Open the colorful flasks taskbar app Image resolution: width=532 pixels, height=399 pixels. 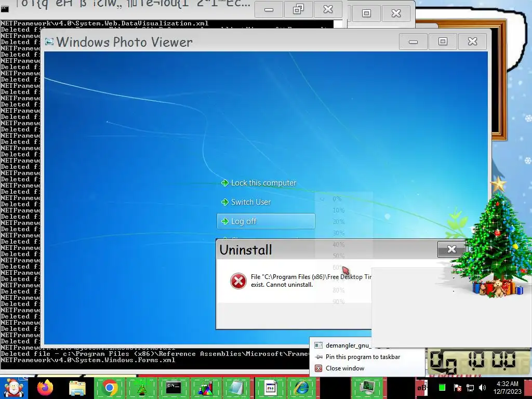point(206,388)
